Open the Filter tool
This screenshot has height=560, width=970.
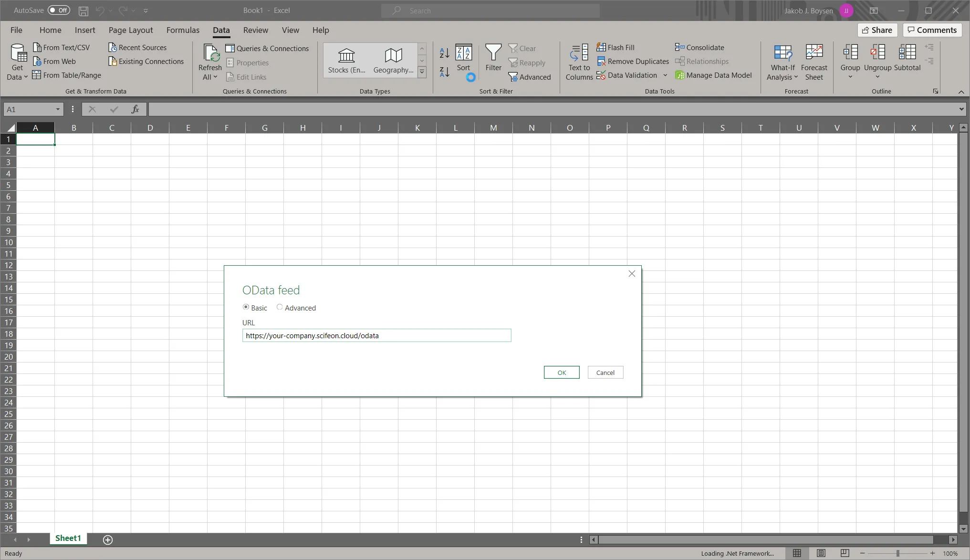pyautogui.click(x=493, y=60)
